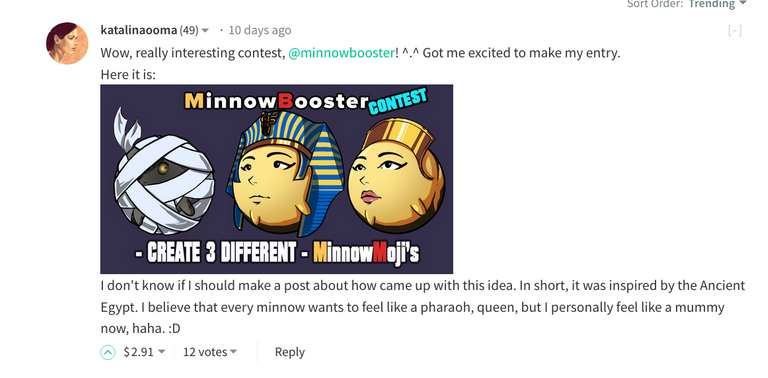Open katalinaooma's profile avatar picture

pyautogui.click(x=67, y=43)
